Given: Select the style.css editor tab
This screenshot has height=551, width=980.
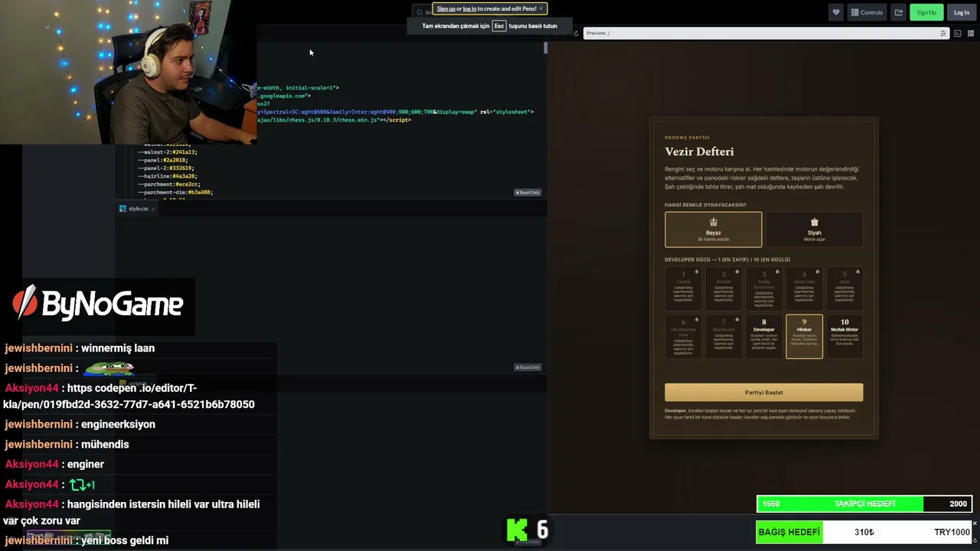Looking at the screenshot, I should (138, 208).
